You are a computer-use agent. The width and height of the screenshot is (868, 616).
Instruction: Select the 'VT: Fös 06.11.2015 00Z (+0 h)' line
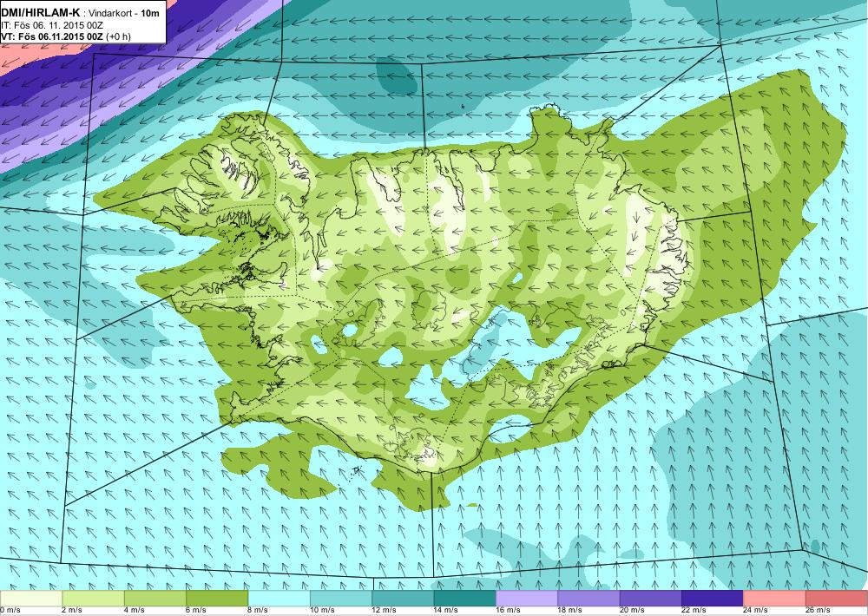66,36
